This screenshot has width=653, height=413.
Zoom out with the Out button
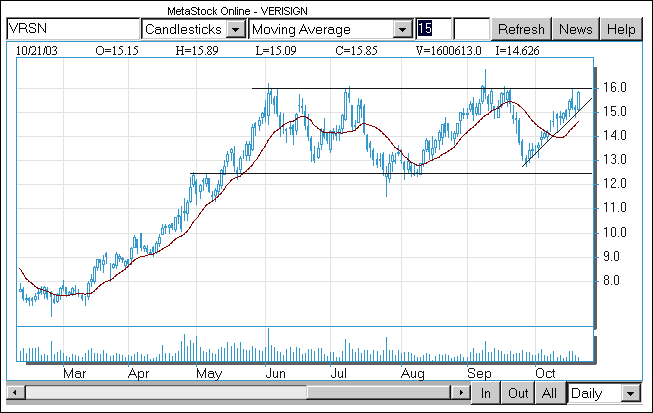coord(518,393)
